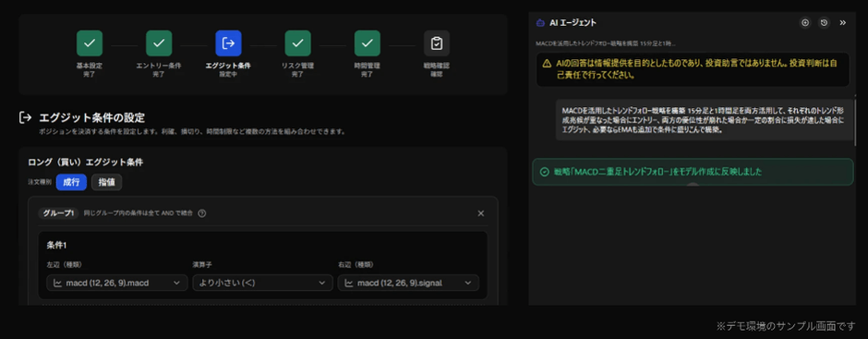The height and width of the screenshot is (339, 868).
Task: Click the user MACD strategy prompt message
Action: 705,120
